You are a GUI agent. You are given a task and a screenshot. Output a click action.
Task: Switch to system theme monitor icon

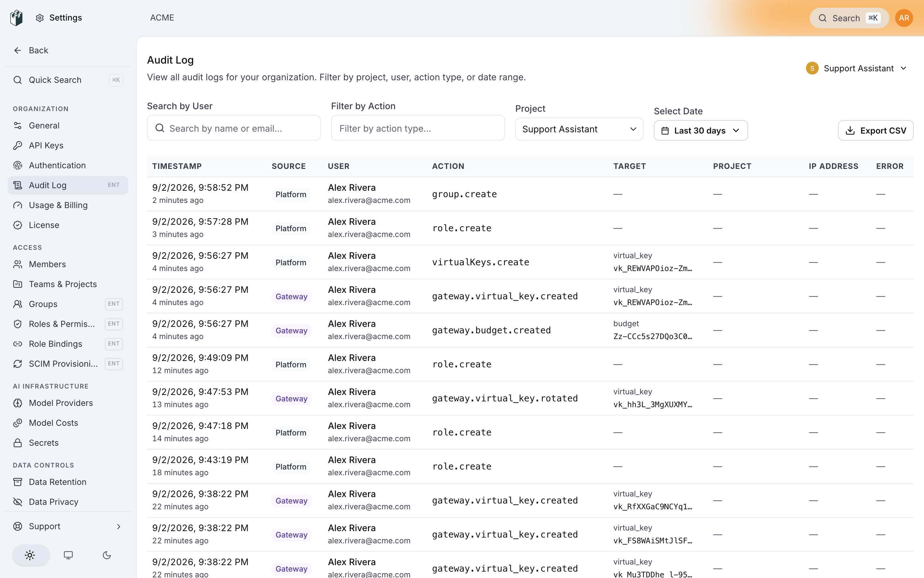tap(68, 555)
